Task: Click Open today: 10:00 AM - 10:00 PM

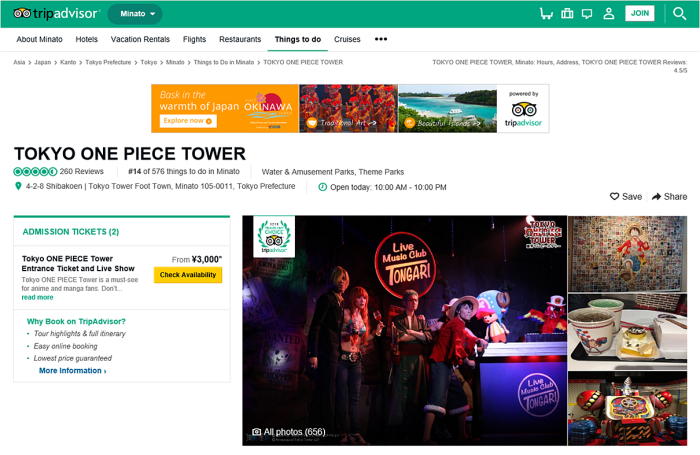Action: [x=388, y=188]
